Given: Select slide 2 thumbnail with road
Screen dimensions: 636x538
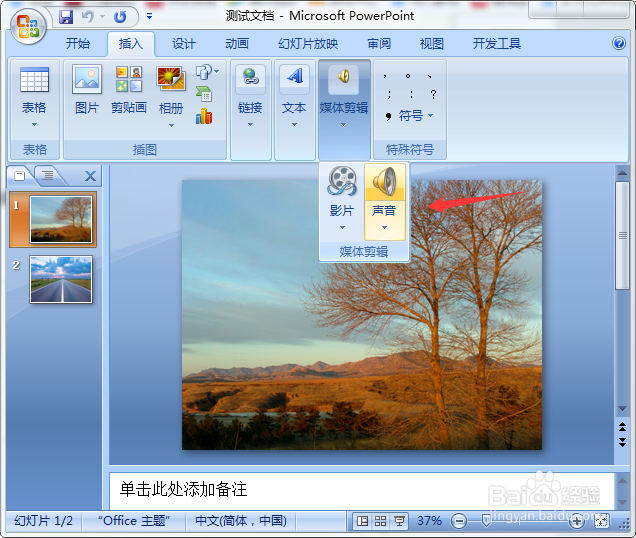Looking at the screenshot, I should tap(61, 279).
